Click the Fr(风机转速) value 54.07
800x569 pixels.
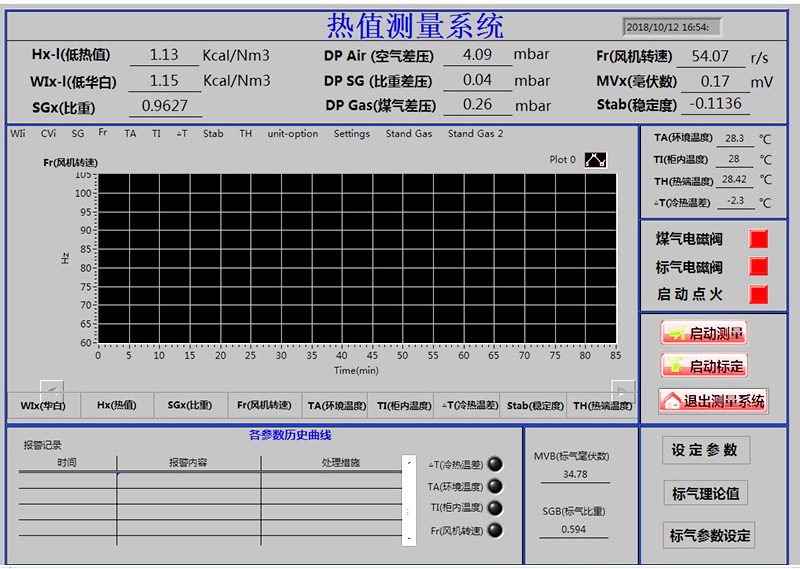point(710,56)
